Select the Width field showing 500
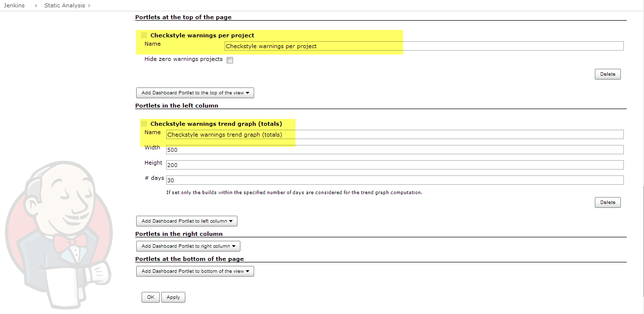The width and height of the screenshot is (644, 314). point(344,149)
